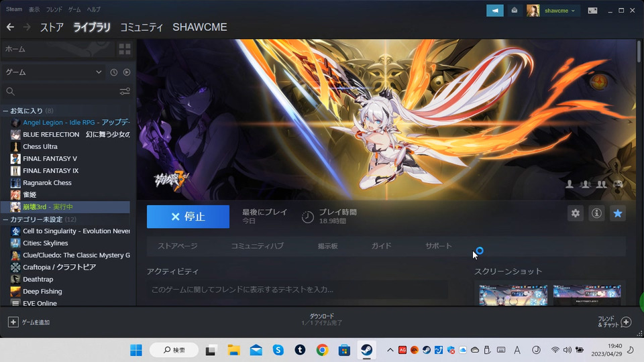Viewport: 644px width, 362px height.
Task: Open SHAWCME profile tab
Action: [x=200, y=27]
